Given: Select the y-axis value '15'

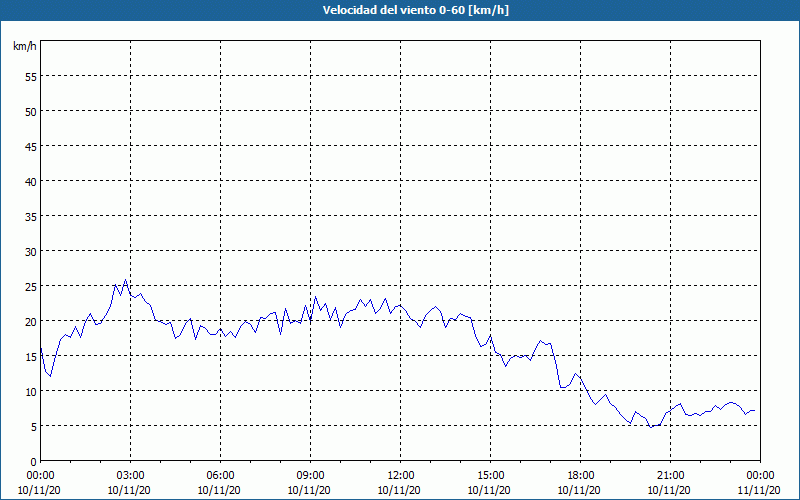Looking at the screenshot, I should [31, 357].
